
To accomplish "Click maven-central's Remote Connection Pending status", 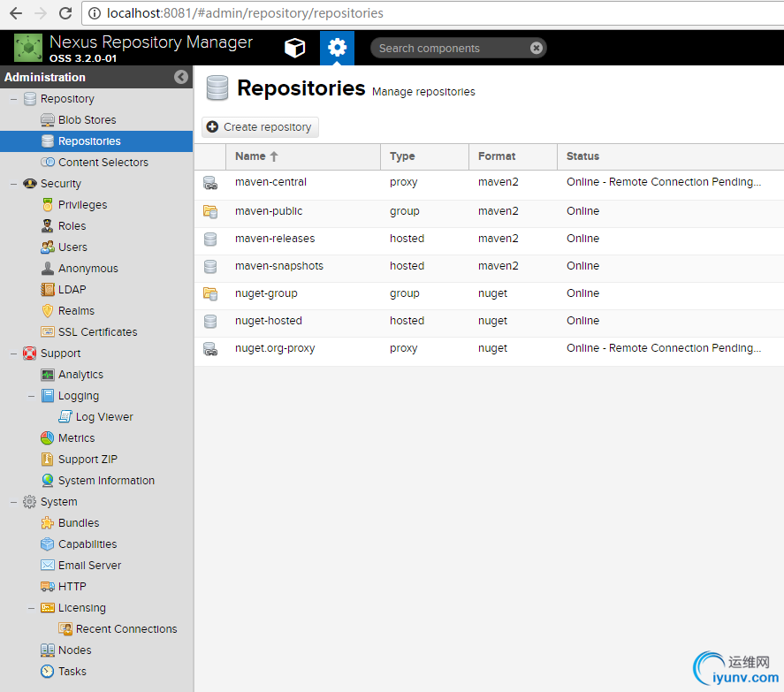I will tap(664, 182).
